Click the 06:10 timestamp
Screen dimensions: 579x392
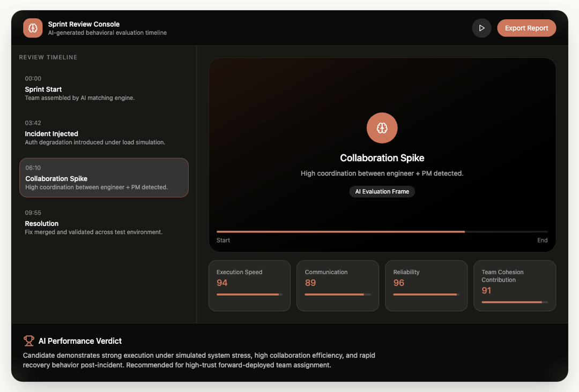coord(33,168)
